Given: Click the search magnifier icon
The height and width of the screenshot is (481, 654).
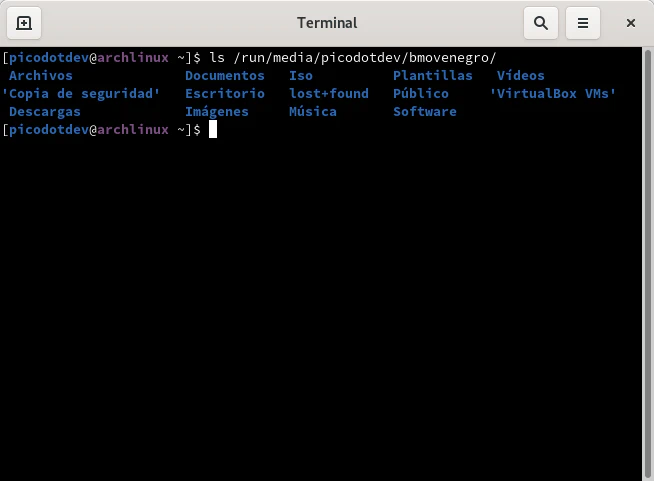Looking at the screenshot, I should click(541, 23).
